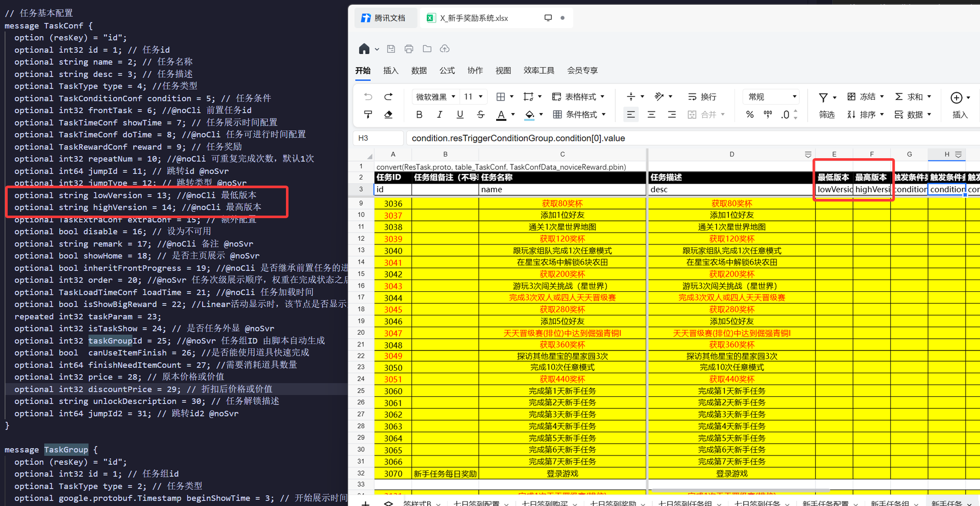
Task: Click the 求和 sum button
Action: pos(913,97)
